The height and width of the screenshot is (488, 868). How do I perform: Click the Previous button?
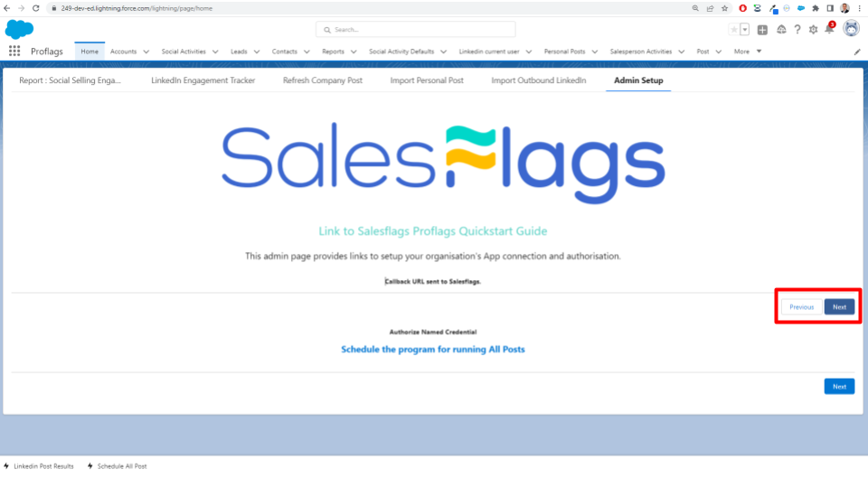point(802,307)
